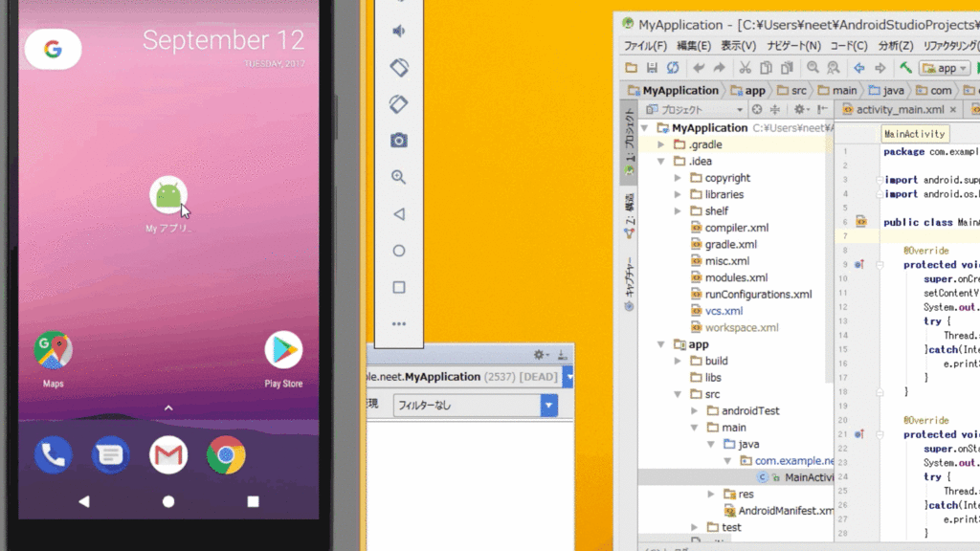Image resolution: width=980 pixels, height=551 pixels.
Task: Open the 分析(Z) menu
Action: click(x=896, y=46)
